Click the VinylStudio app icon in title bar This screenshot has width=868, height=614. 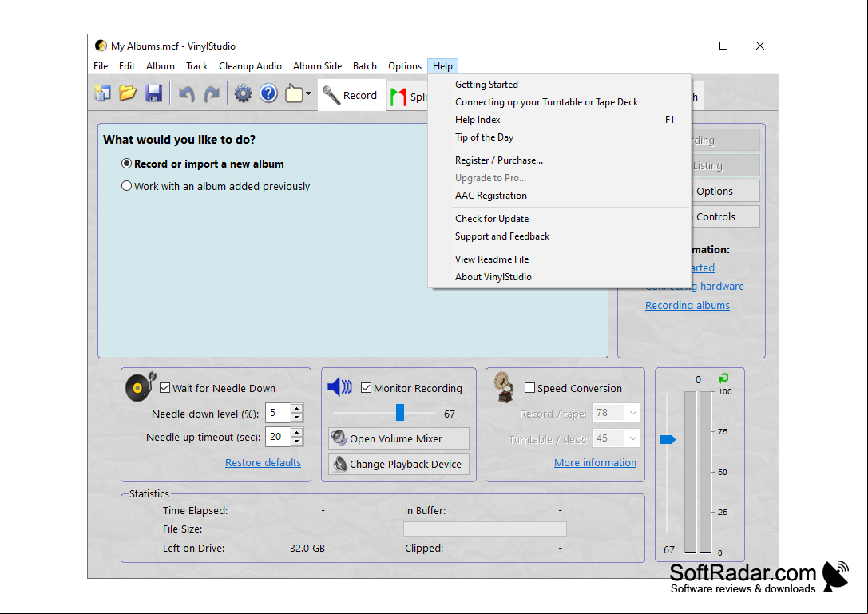(x=100, y=46)
